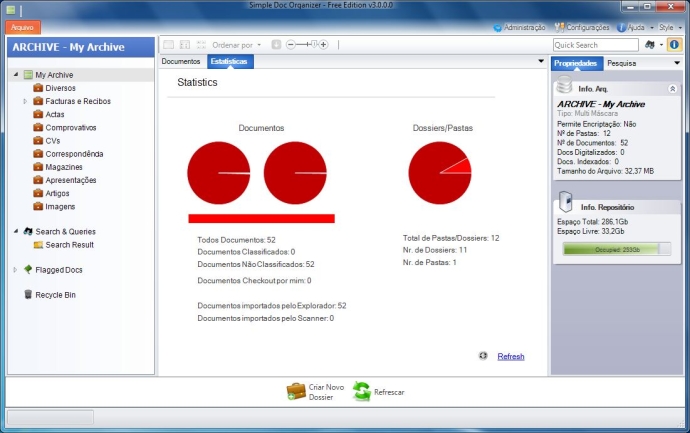Screen dimensions: 690x433
Task: Click the sort direction arrow icon
Action: coord(276,44)
